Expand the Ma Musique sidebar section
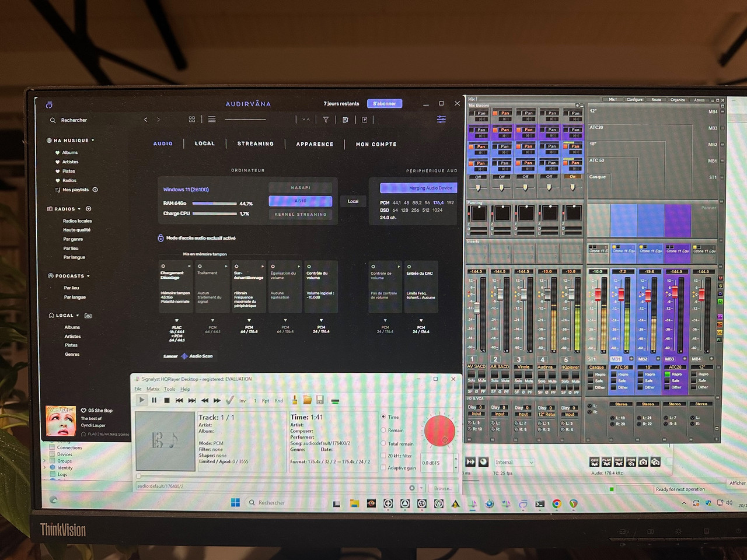The height and width of the screenshot is (560, 747). [93, 140]
